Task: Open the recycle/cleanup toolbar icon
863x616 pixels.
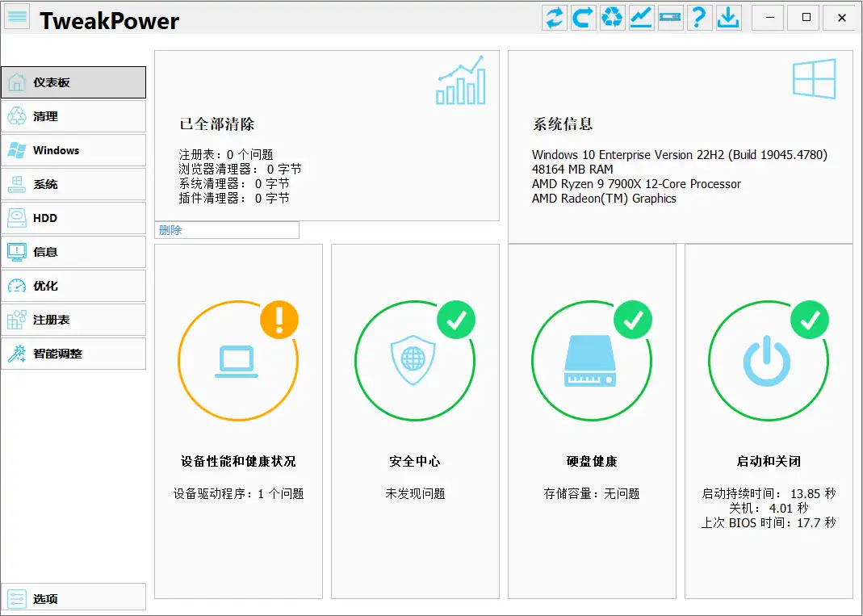Action: click(x=612, y=17)
